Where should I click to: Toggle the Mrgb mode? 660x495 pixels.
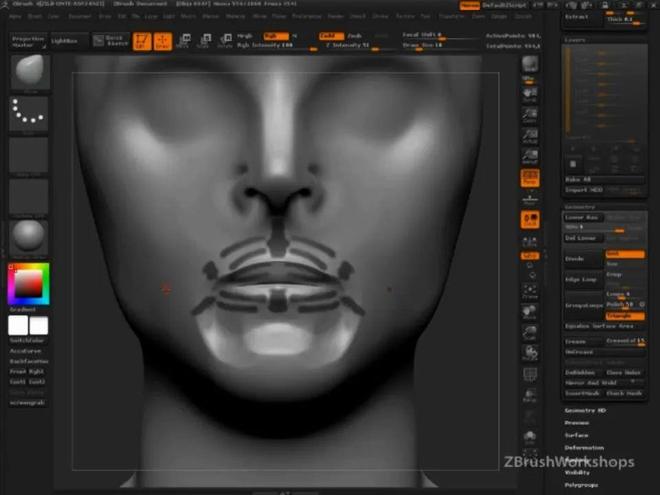245,36
